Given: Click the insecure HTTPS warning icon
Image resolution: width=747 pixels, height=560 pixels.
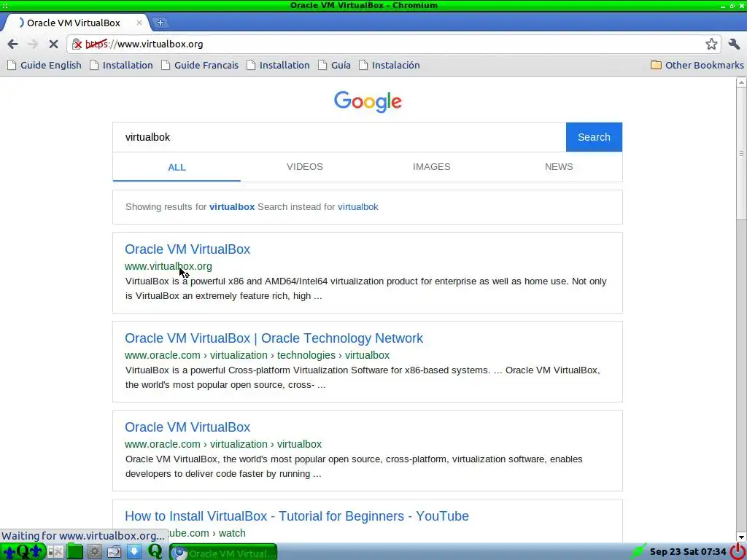Looking at the screenshot, I should [x=77, y=44].
